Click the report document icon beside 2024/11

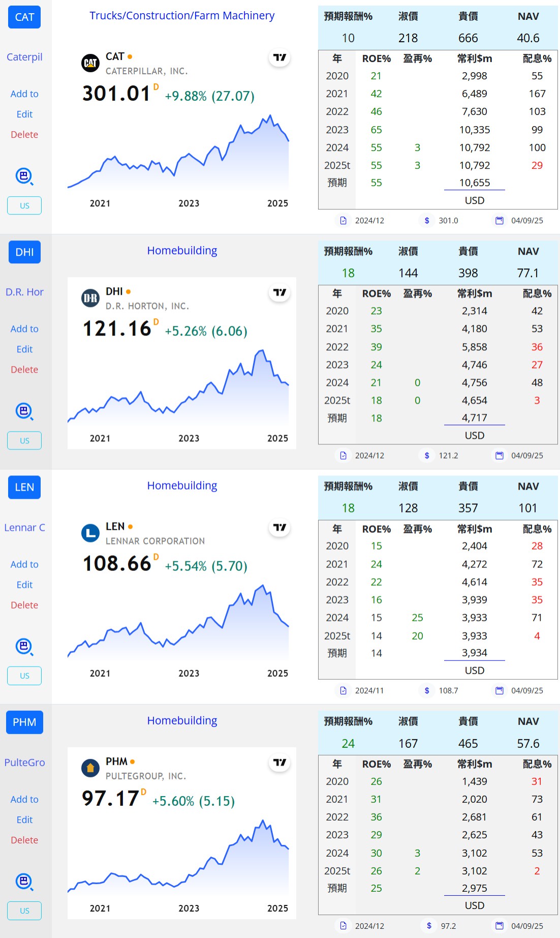[344, 690]
